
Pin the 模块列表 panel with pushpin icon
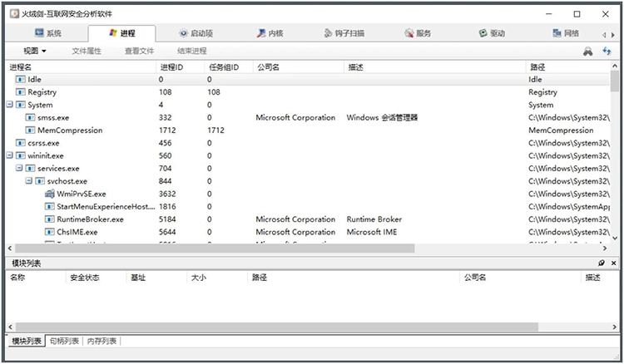click(602, 263)
